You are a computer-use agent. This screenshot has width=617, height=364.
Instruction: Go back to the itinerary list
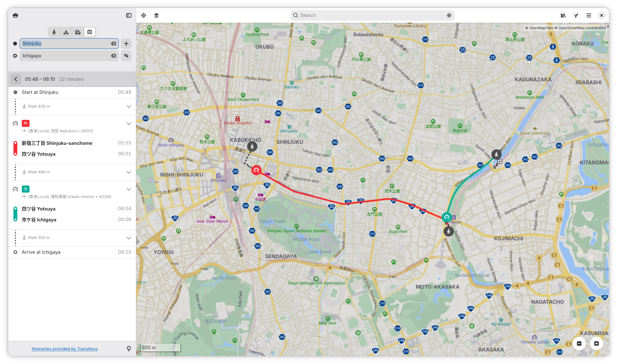coord(16,79)
